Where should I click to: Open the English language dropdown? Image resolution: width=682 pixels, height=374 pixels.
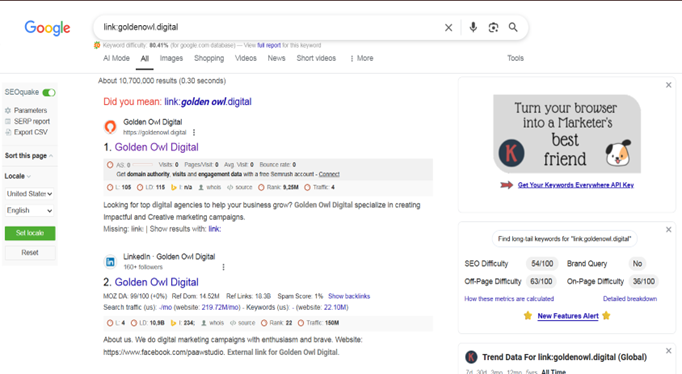point(29,210)
